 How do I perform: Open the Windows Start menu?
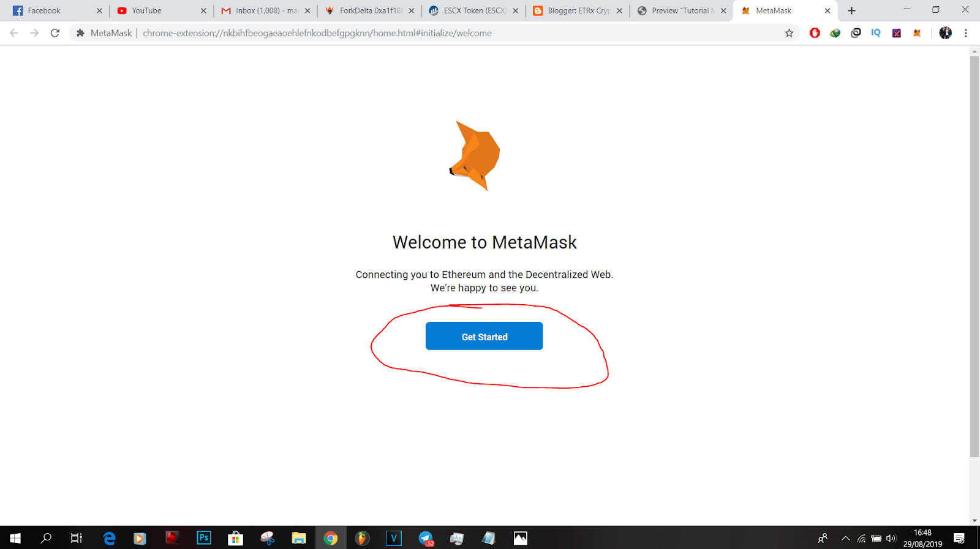click(x=15, y=538)
